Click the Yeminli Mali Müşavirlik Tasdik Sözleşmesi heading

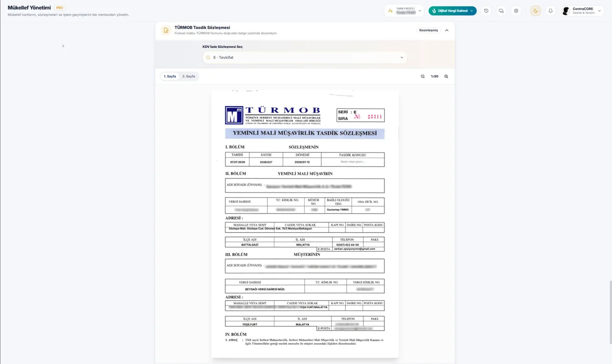(305, 133)
